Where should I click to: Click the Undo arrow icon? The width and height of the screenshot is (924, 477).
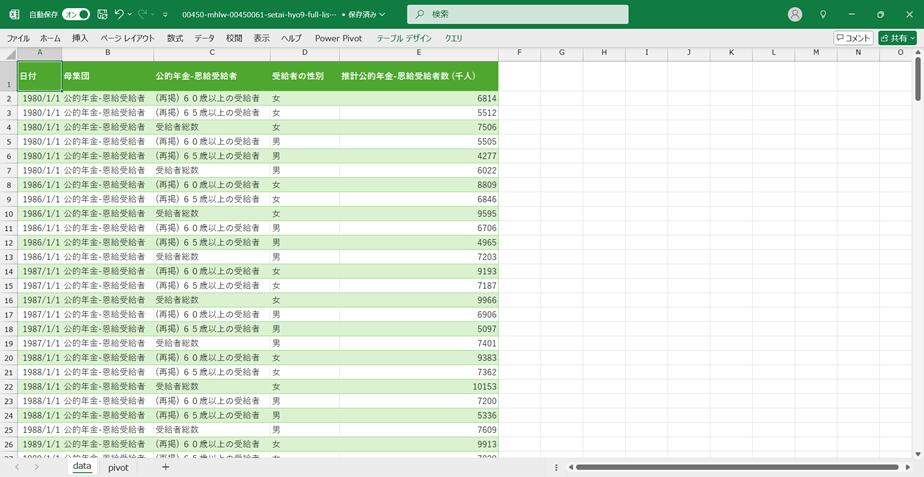click(119, 15)
